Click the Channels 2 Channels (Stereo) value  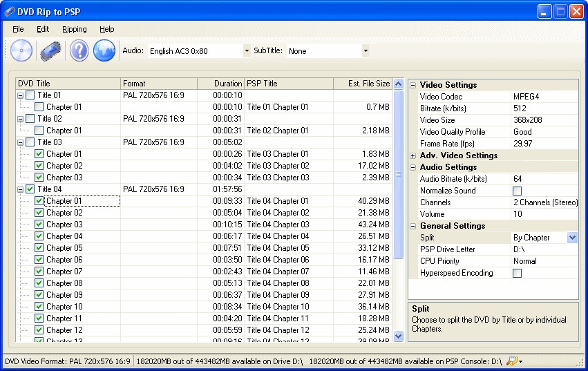545,202
